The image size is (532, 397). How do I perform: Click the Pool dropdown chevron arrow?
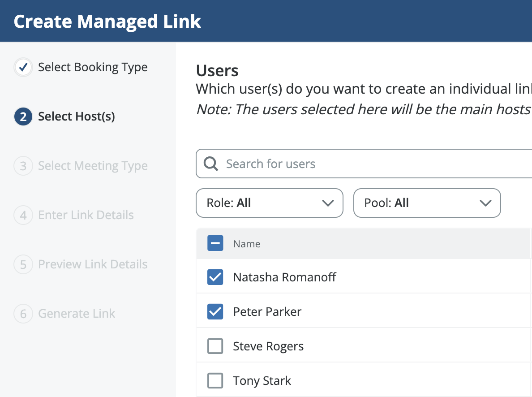point(485,203)
